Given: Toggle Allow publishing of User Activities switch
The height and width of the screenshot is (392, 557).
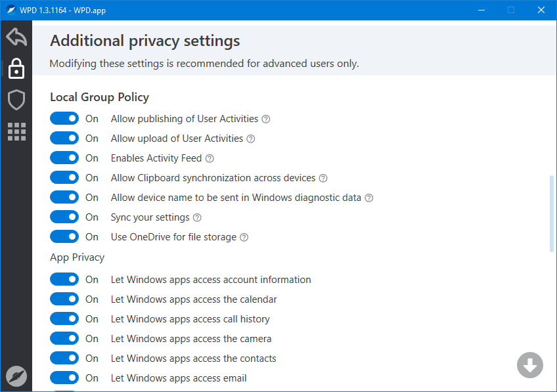Looking at the screenshot, I should pyautogui.click(x=64, y=119).
